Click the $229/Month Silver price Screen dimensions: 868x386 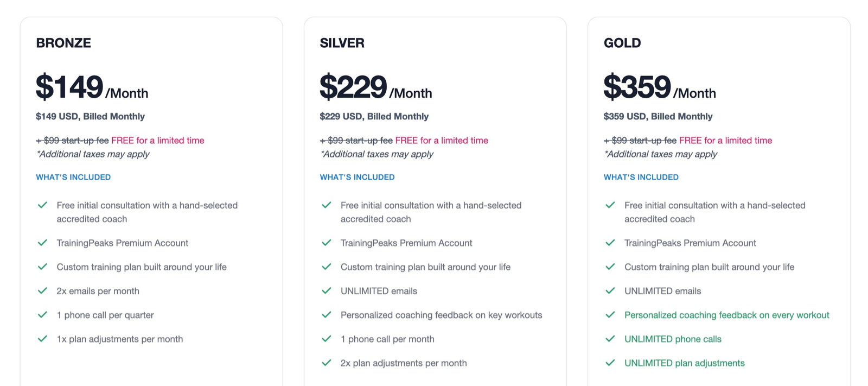[x=375, y=88]
